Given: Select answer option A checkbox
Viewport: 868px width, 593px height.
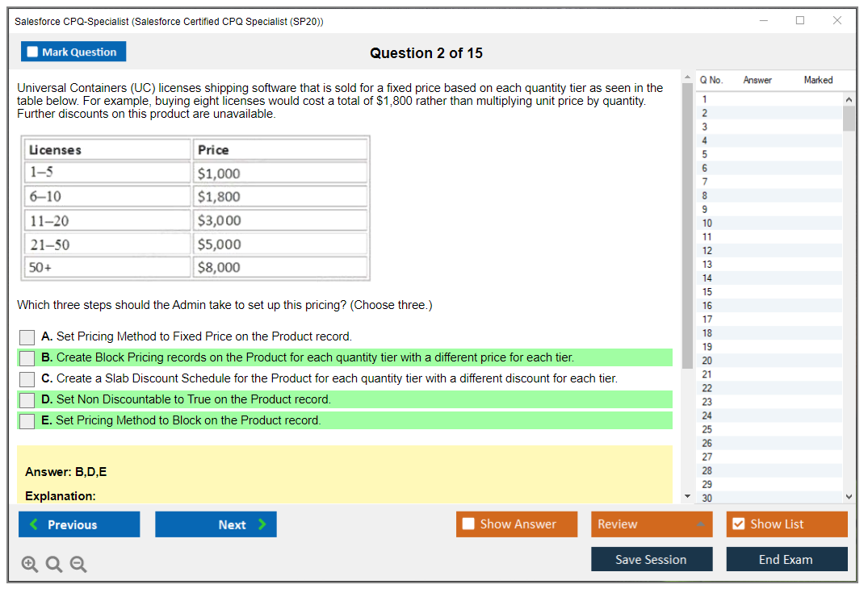Looking at the screenshot, I should (27, 337).
